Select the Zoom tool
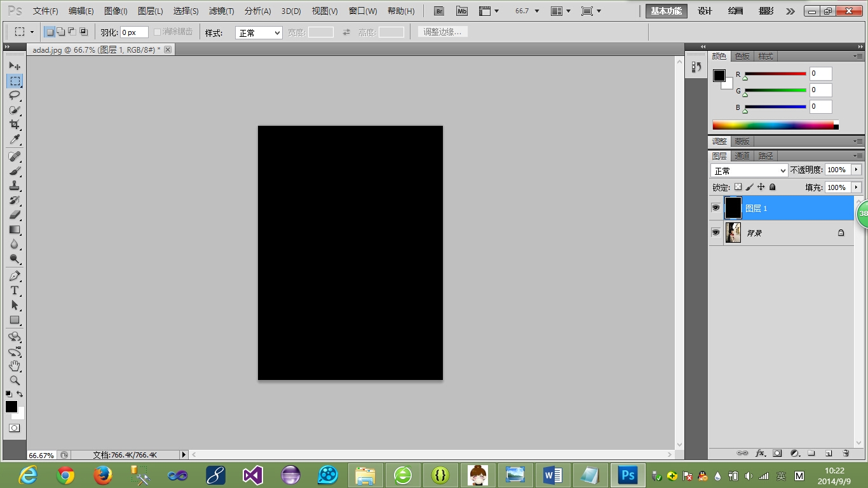The height and width of the screenshot is (488, 868). click(15, 381)
